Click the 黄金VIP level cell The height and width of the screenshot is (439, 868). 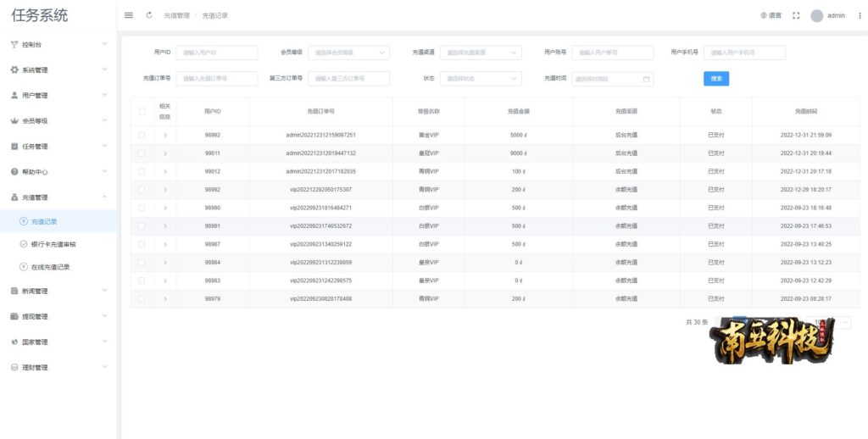point(428,135)
